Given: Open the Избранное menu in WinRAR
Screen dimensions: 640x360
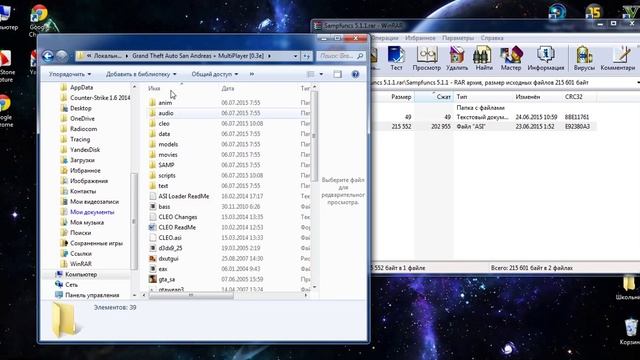Looking at the screenshot, I should (x=420, y=38).
